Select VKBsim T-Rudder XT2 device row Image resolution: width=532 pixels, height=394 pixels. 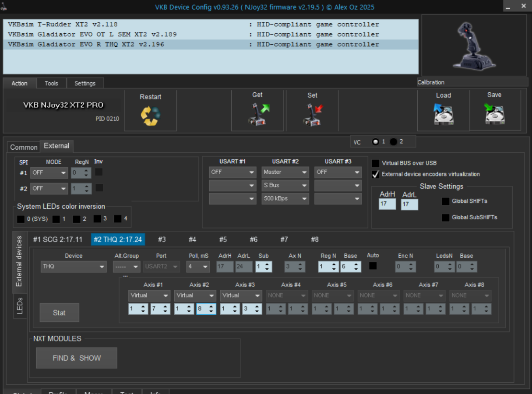211,25
